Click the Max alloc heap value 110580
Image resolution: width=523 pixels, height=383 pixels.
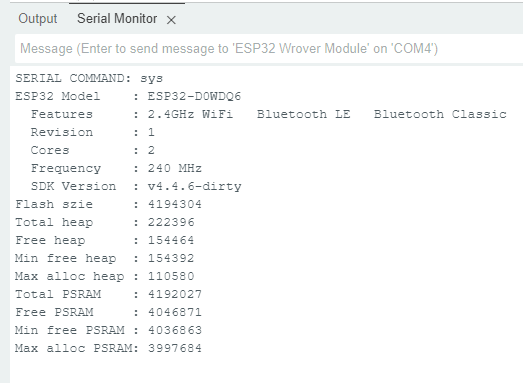pyautogui.click(x=171, y=277)
